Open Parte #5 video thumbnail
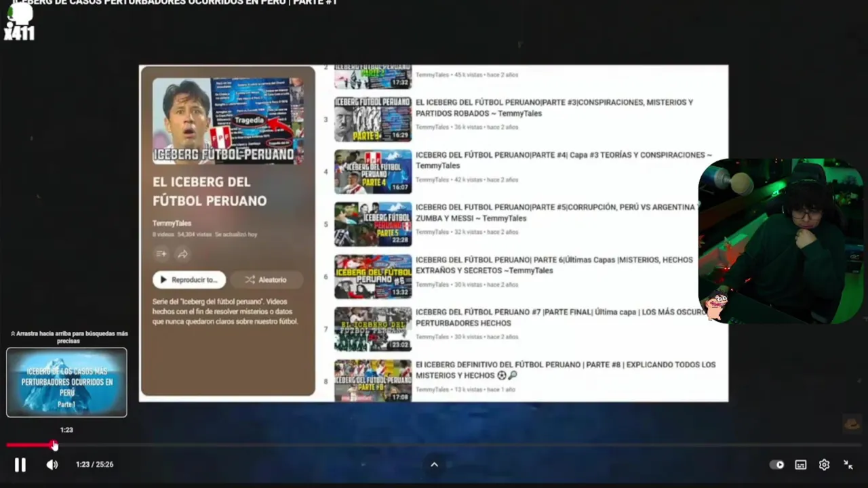Image resolution: width=868 pixels, height=488 pixels. click(x=373, y=224)
